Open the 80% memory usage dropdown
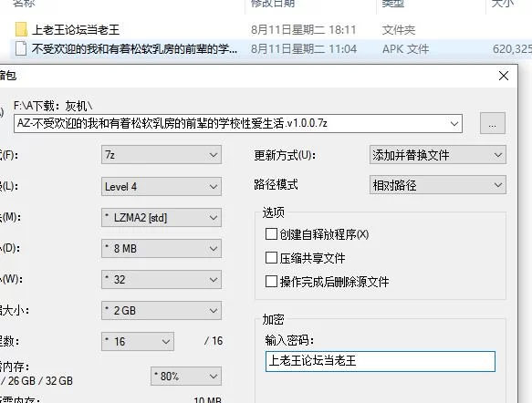Screen dimensions: 532x403 tap(186, 377)
